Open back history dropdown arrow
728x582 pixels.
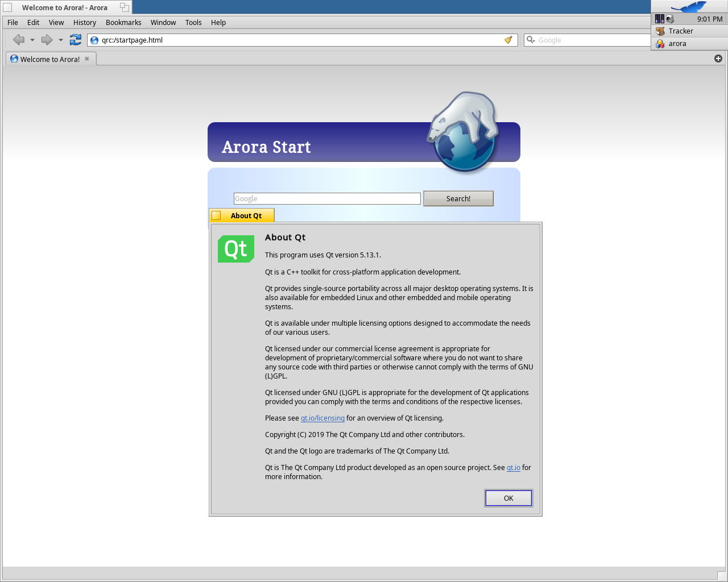click(x=32, y=40)
